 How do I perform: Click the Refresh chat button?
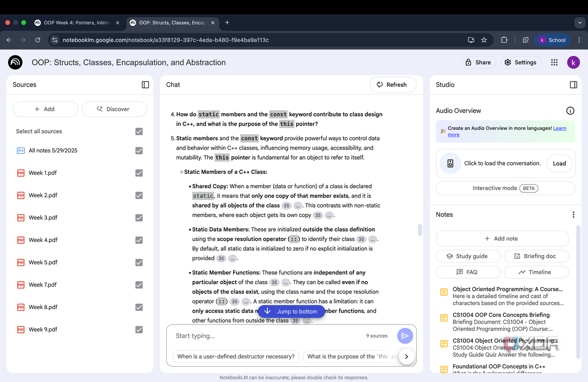[393, 85]
